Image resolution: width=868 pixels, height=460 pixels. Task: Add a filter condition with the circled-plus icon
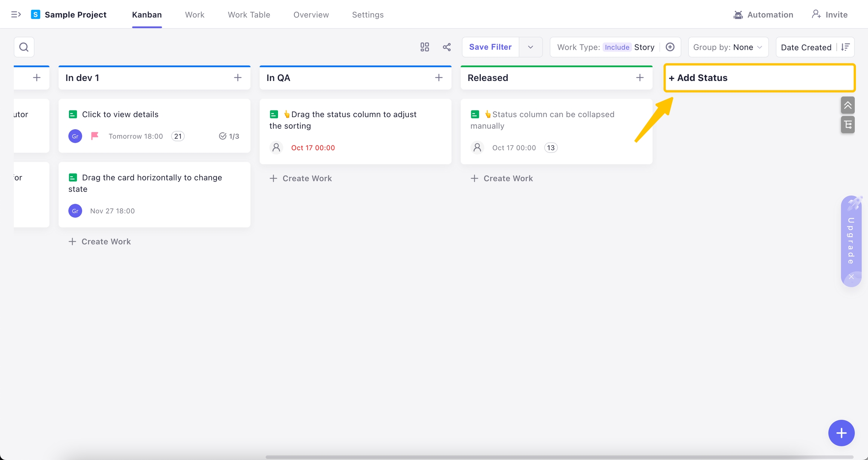click(x=670, y=47)
